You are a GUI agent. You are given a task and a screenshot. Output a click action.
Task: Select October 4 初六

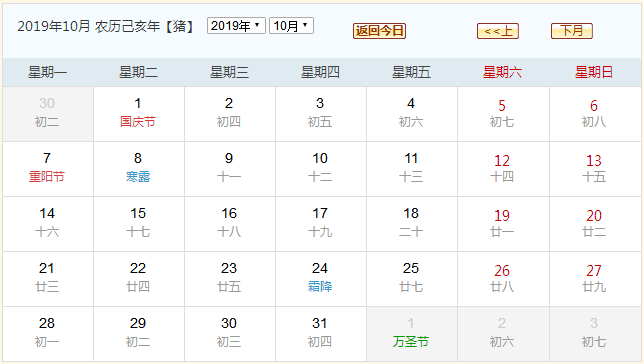point(412,114)
